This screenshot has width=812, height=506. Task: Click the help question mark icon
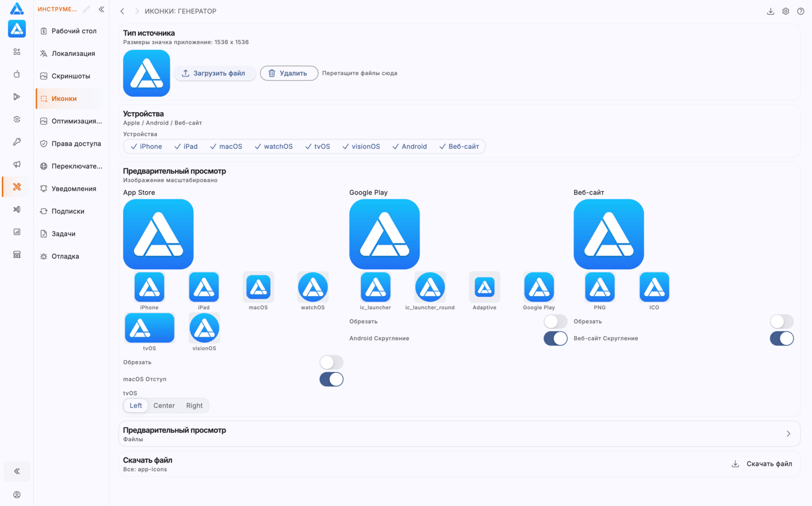[801, 11]
